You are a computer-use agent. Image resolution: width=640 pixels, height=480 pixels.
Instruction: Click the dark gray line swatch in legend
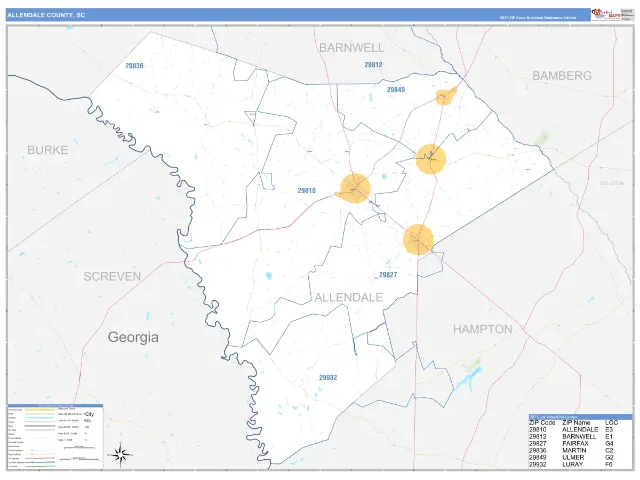[x=39, y=426]
